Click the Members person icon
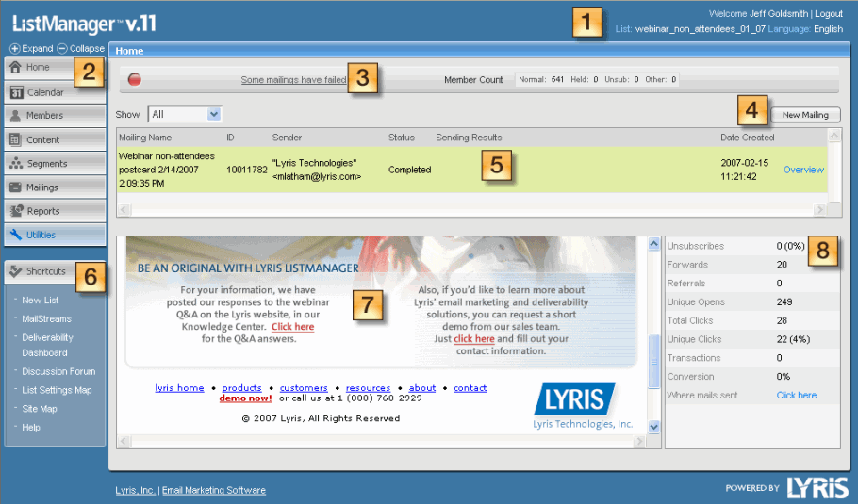This screenshot has height=504, width=858. 15,115
